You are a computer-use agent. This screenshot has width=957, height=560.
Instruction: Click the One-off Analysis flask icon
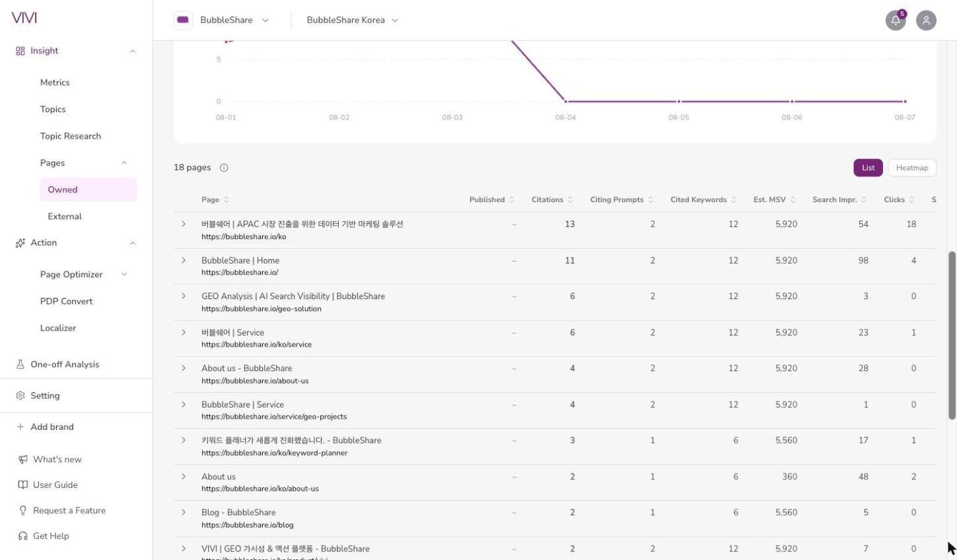20,365
